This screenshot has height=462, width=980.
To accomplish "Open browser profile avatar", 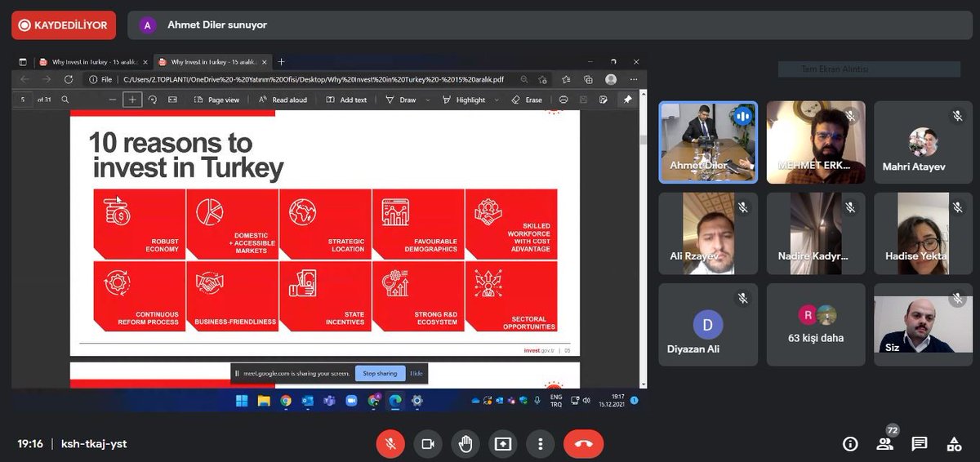I will coord(611,80).
